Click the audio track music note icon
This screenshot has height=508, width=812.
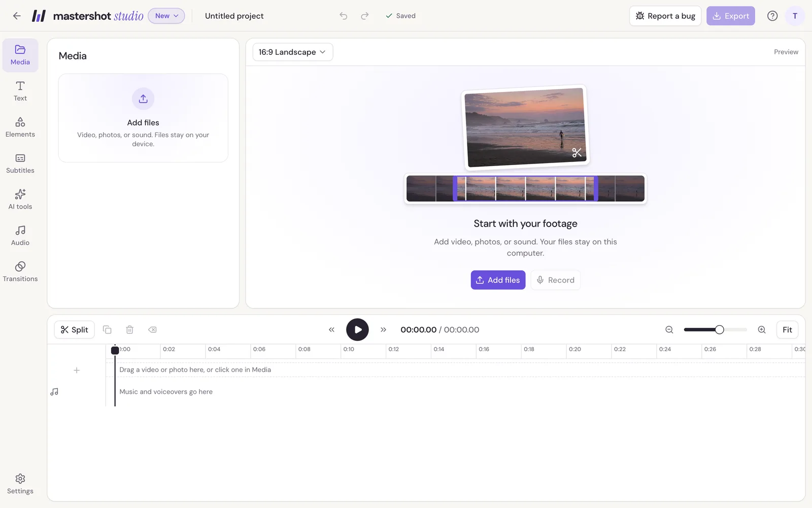coord(54,392)
